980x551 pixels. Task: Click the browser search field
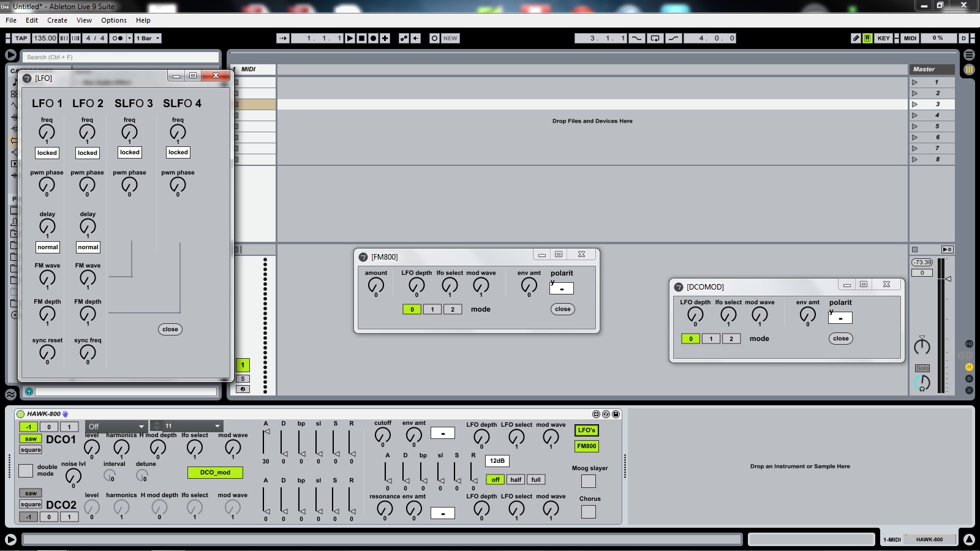121,57
